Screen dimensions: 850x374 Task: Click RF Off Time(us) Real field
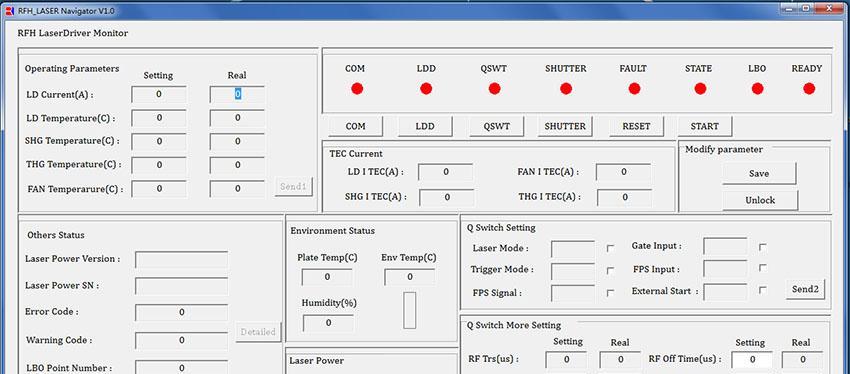point(802,359)
